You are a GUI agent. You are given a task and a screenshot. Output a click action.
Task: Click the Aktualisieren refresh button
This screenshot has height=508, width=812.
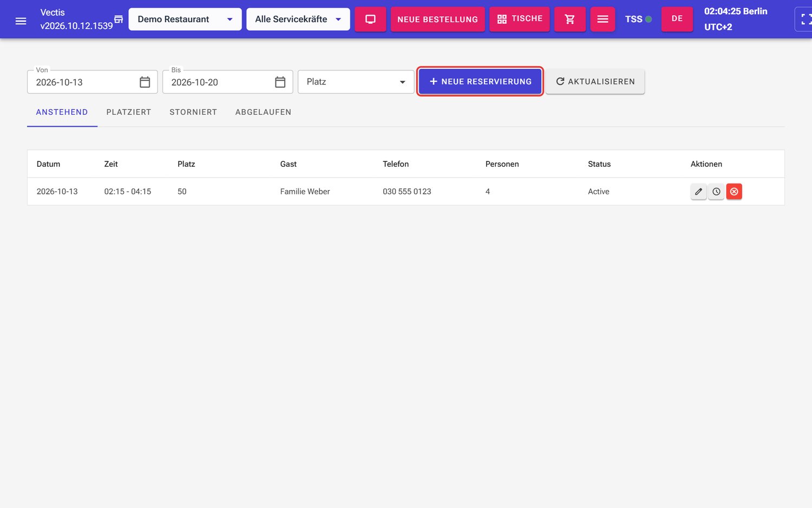595,81
